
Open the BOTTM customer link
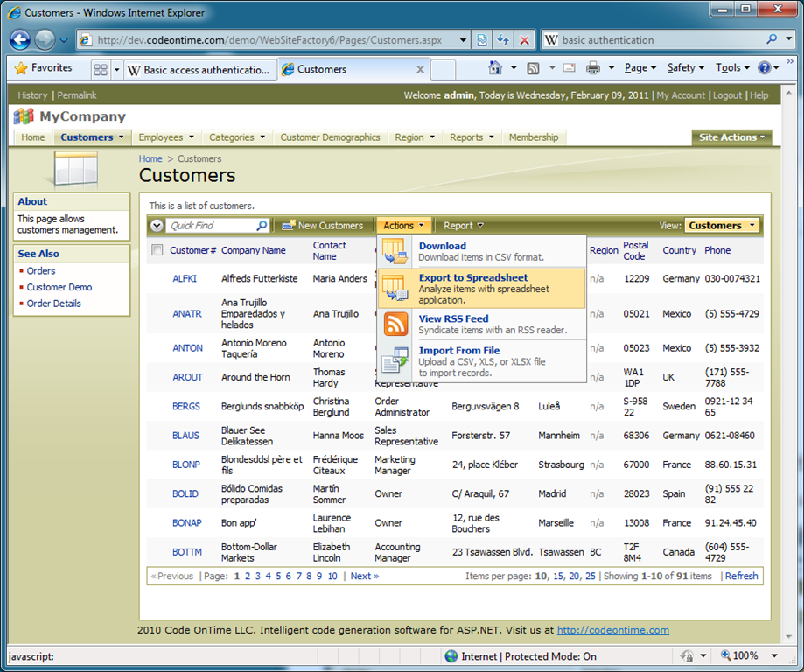(x=187, y=552)
